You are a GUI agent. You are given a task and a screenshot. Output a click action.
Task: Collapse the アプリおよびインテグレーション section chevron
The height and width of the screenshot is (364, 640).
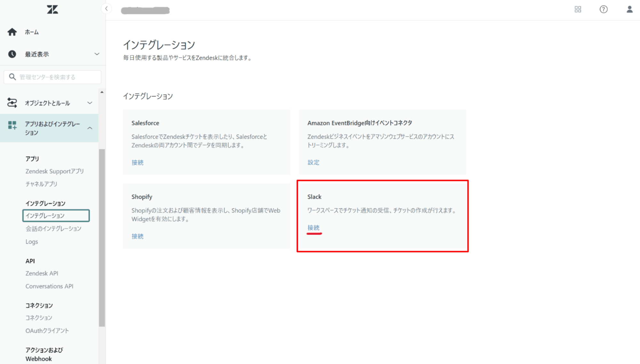[90, 128]
